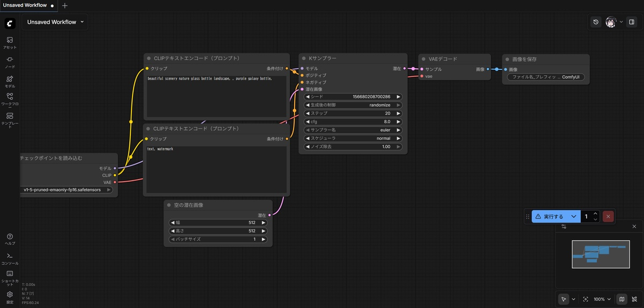
Task: Edit the ファイル名_プレフィックス ComfyUI field
Action: (x=546, y=77)
